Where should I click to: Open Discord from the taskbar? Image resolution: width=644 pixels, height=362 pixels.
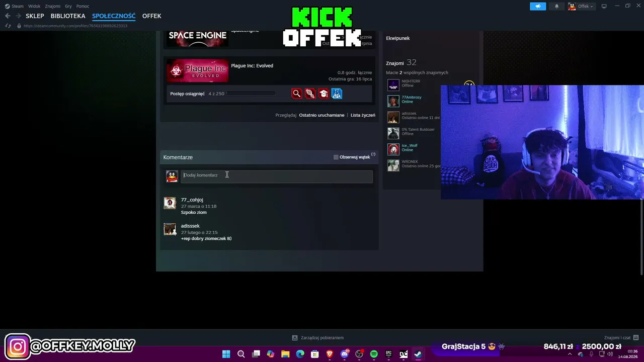[x=345, y=354]
